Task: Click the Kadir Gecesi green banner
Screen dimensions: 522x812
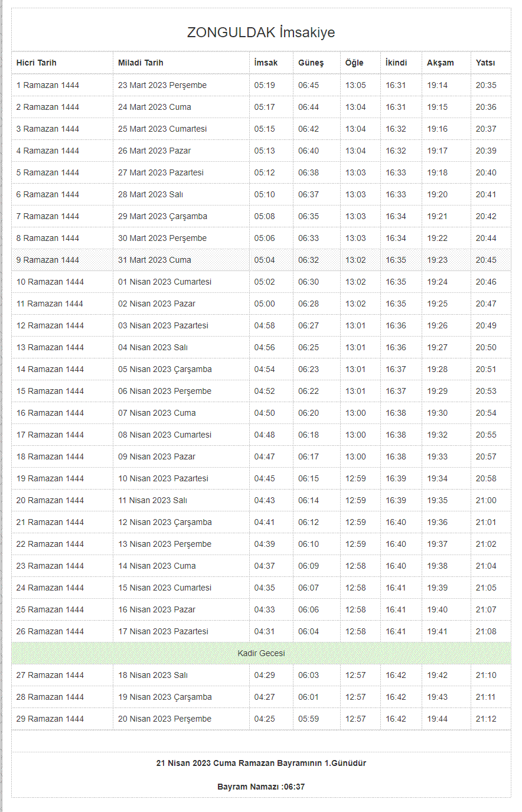Action: pos(261,653)
